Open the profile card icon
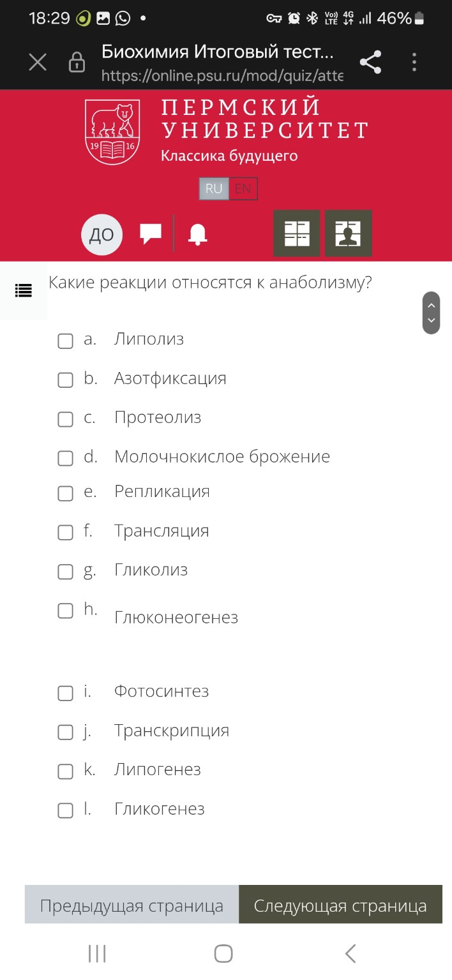The height and width of the screenshot is (980, 452). click(x=348, y=234)
